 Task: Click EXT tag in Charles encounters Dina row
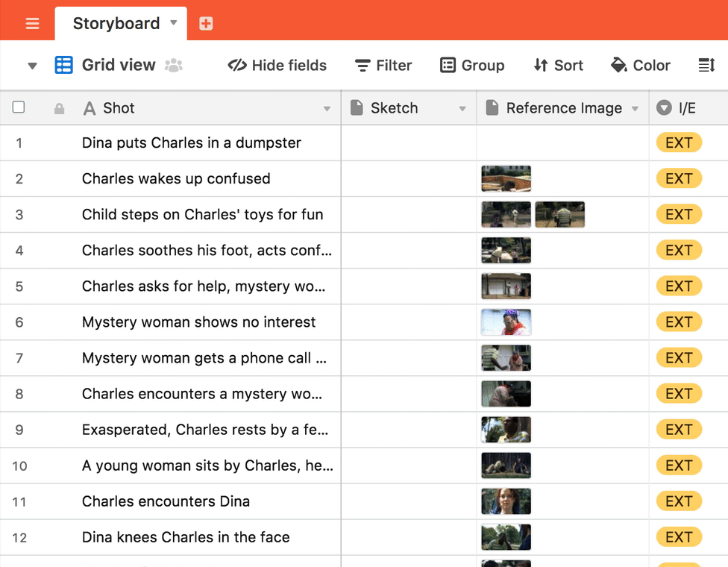679,501
